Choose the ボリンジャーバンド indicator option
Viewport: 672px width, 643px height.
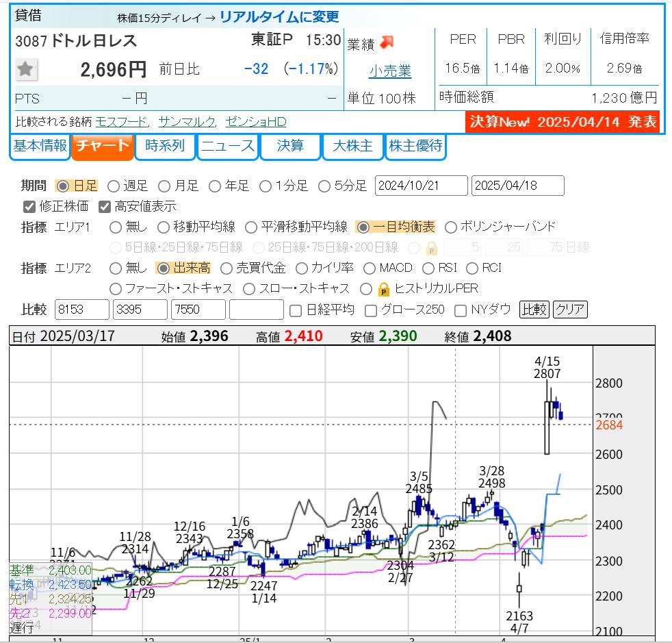(451, 227)
